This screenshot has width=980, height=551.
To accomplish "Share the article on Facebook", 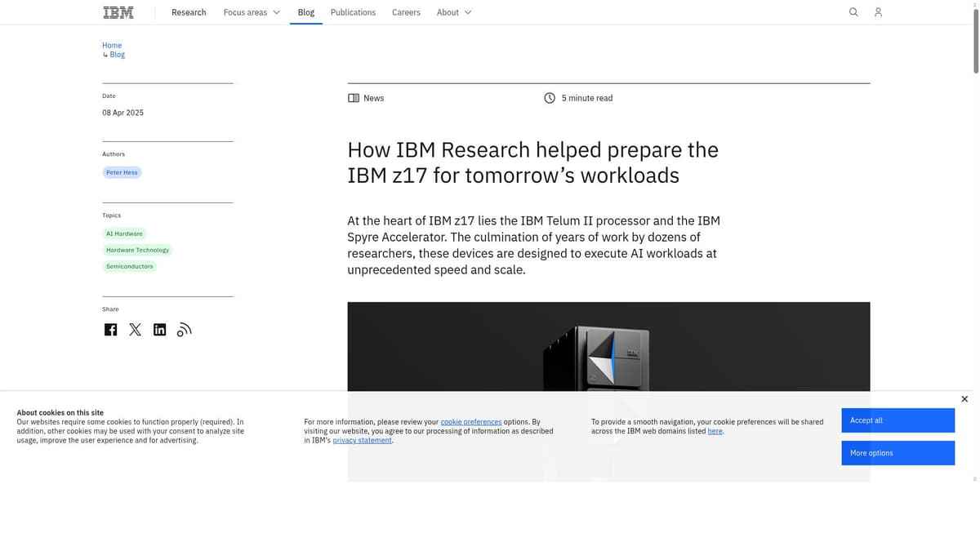I will 110,329.
